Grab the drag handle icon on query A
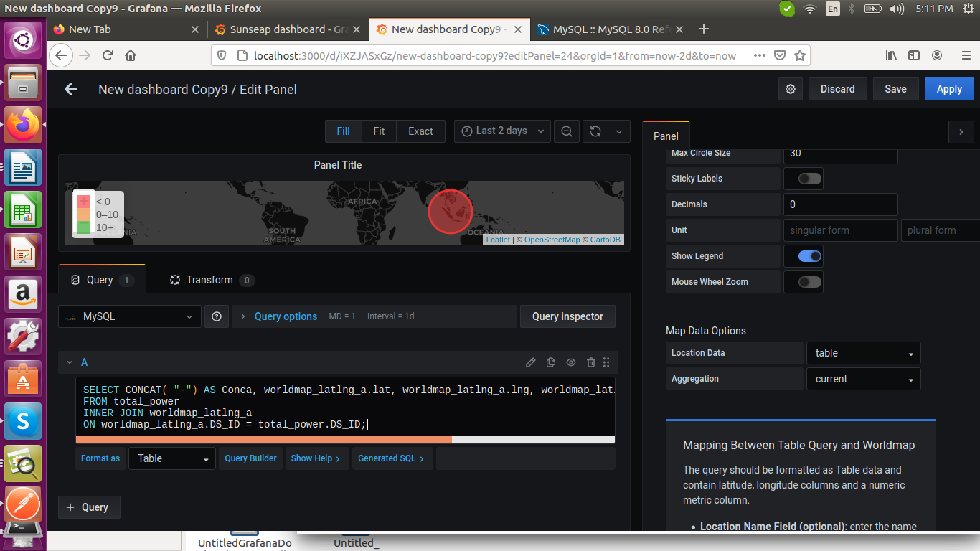980x551 pixels. (x=606, y=362)
